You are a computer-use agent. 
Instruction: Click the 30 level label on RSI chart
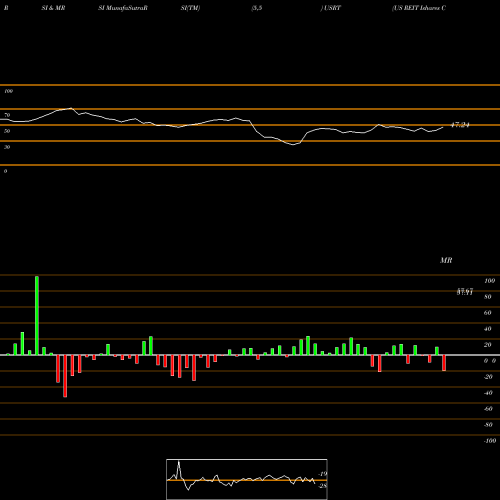tap(7, 147)
